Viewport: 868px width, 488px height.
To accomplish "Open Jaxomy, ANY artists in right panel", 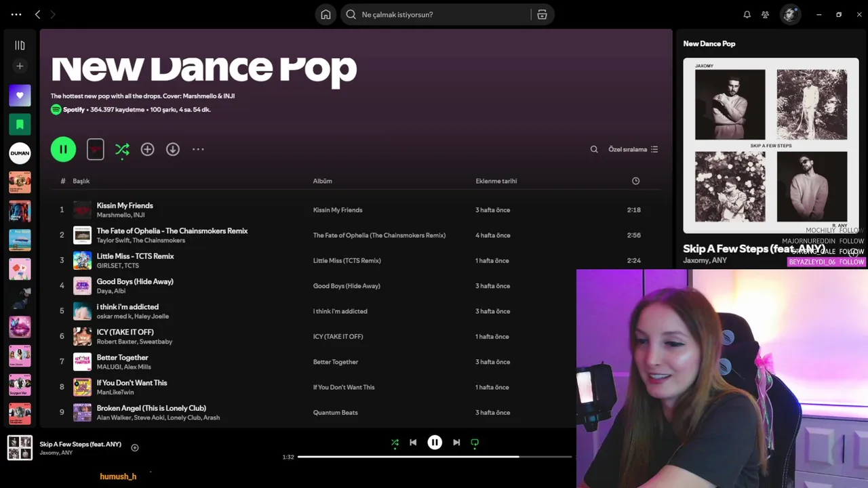I will pyautogui.click(x=705, y=260).
